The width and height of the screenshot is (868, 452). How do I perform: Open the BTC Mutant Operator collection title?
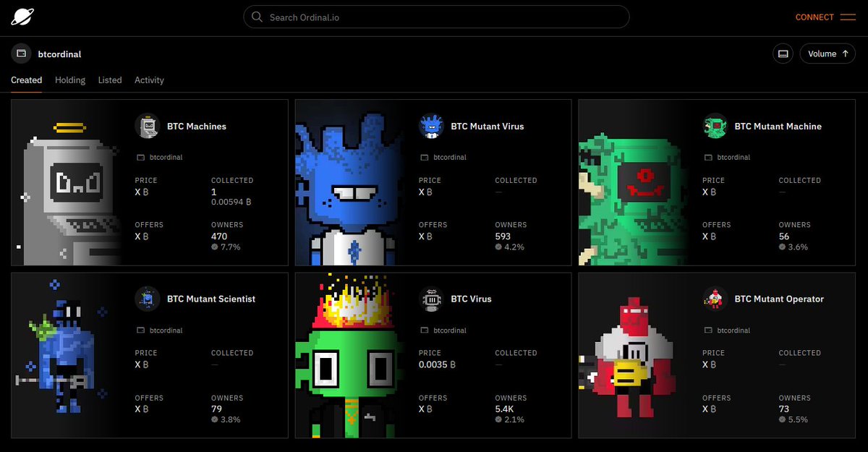click(x=779, y=299)
